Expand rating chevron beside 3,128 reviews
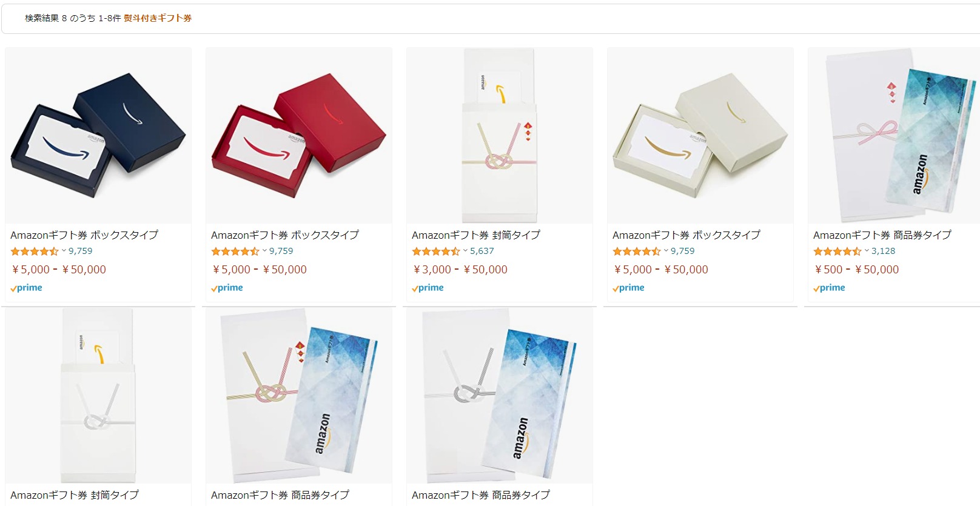Screen dimensions: 980x506 click(867, 251)
